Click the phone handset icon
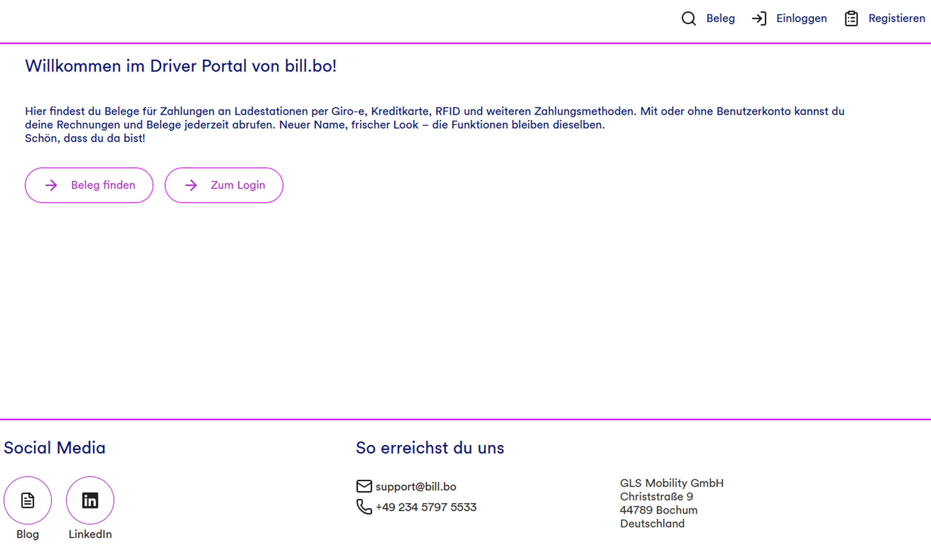This screenshot has height=560, width=931. pos(364,507)
